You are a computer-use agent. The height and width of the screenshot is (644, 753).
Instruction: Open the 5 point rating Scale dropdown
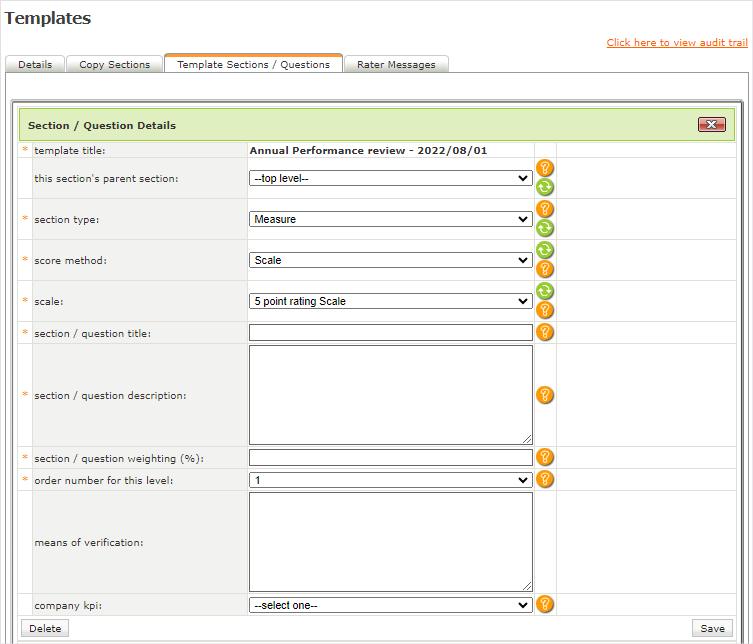pos(390,301)
